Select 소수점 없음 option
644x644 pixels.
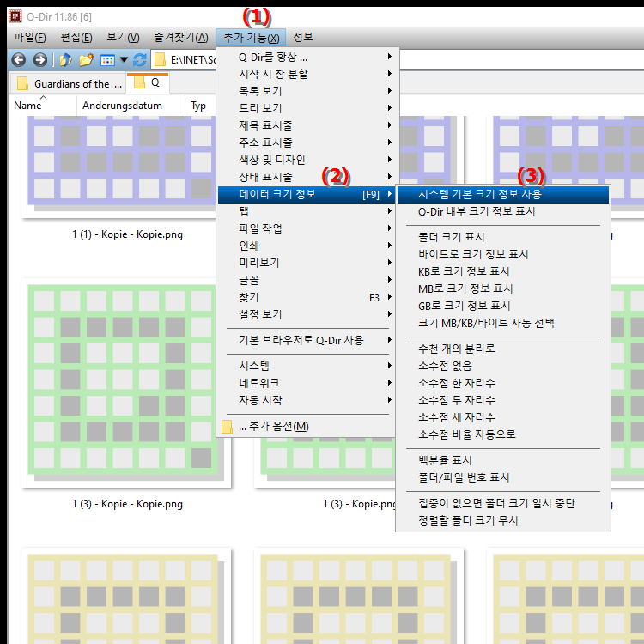coord(502,366)
